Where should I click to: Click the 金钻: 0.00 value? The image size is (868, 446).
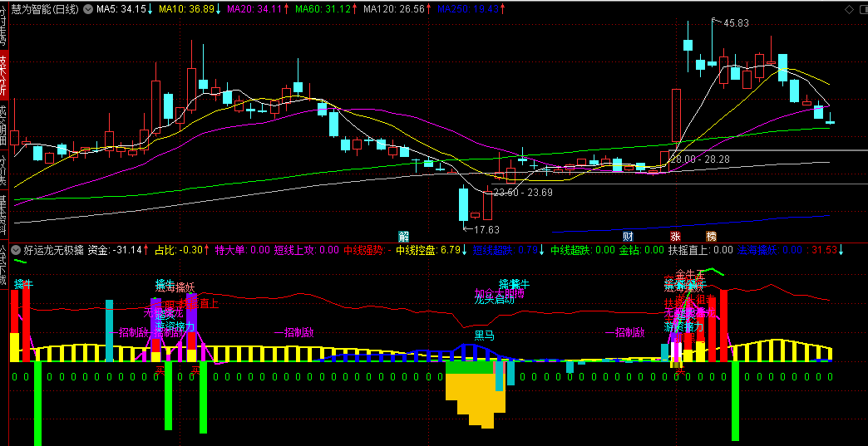coord(641,250)
